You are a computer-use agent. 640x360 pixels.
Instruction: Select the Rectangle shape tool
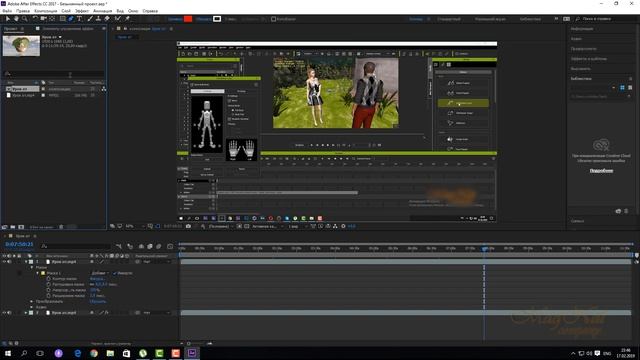pyautogui.click(x=62, y=19)
